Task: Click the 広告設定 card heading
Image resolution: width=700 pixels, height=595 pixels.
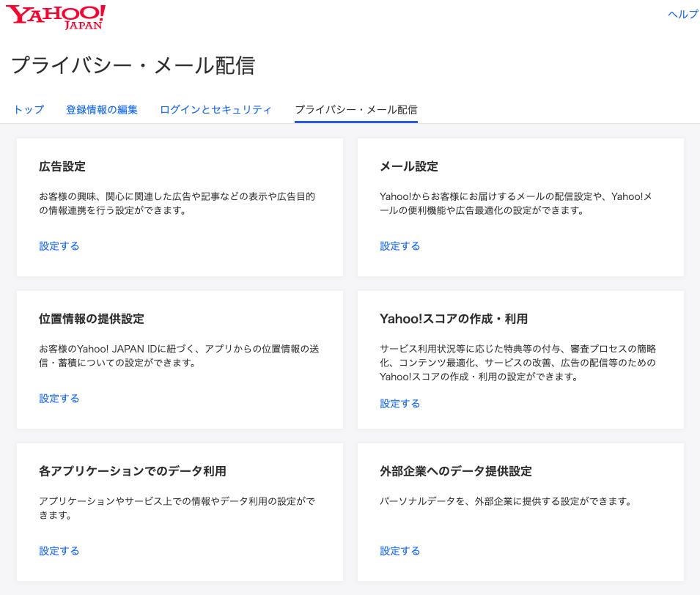Action: [x=62, y=166]
